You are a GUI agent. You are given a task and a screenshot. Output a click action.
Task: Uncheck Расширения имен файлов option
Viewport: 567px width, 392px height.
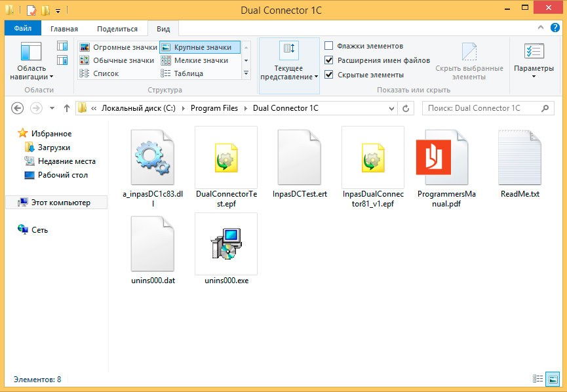[329, 60]
